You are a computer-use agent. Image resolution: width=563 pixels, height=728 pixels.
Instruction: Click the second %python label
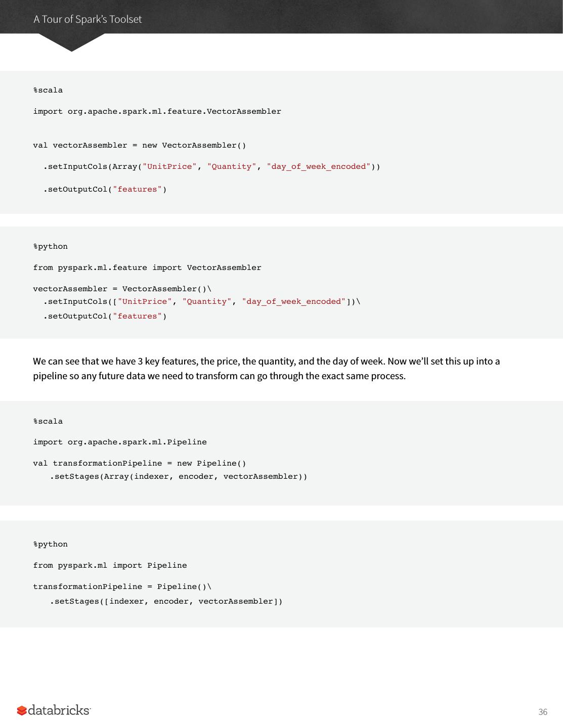click(x=51, y=544)
